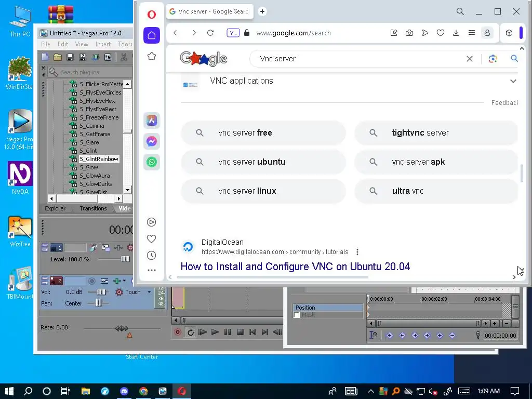Toggle Arm for Record on audio track 2
Screen dimensions: 532x399
(91, 281)
